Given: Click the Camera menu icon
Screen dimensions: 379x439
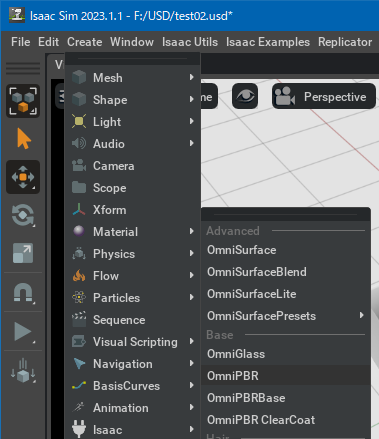Looking at the screenshot, I should pos(79,165).
